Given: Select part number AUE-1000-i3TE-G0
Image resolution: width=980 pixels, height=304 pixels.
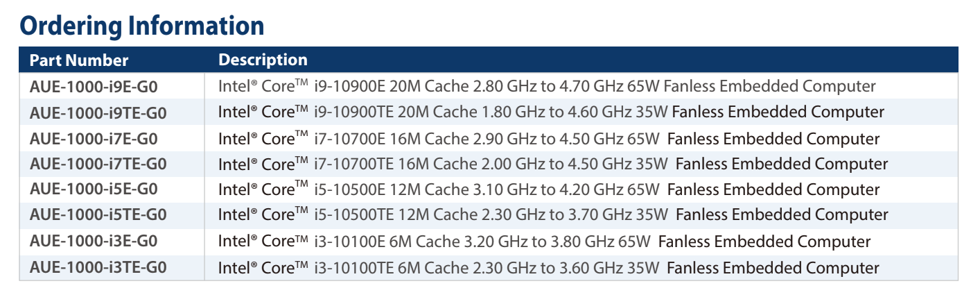Looking at the screenshot, I should click(x=98, y=267).
